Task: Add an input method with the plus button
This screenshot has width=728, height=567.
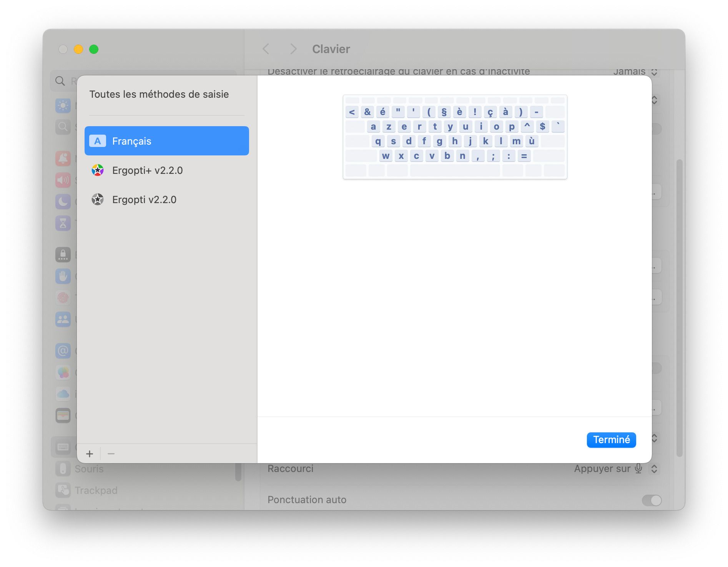Action: (90, 454)
